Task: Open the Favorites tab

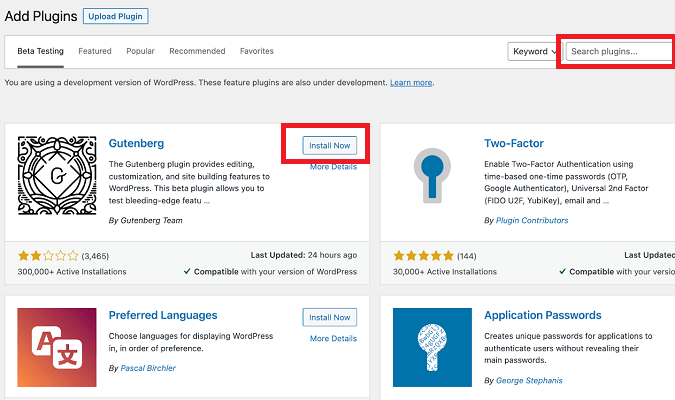Action: pyautogui.click(x=257, y=51)
